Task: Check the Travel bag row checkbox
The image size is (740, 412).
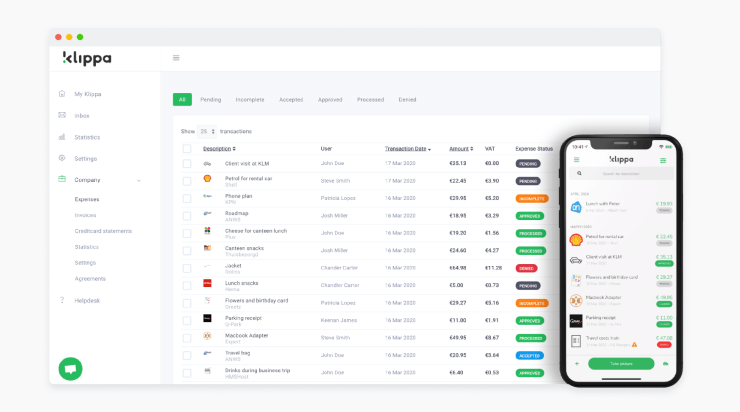Action: 187,356
